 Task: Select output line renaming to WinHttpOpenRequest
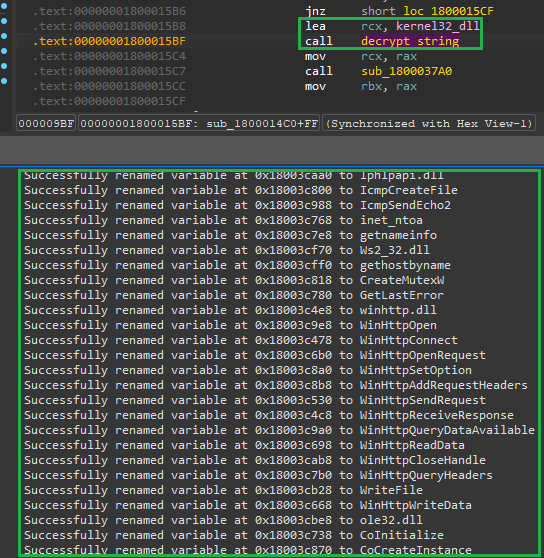point(255,355)
